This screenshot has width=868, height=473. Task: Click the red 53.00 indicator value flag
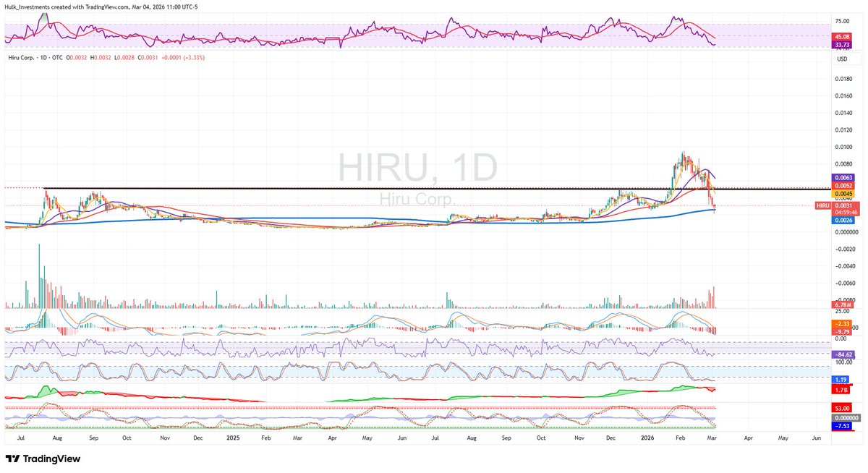tap(841, 407)
